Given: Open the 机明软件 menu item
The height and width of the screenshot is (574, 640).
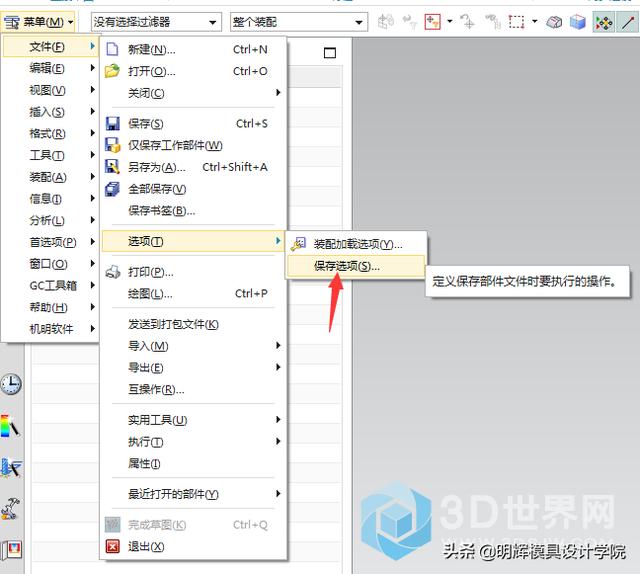Looking at the screenshot, I should tap(51, 329).
